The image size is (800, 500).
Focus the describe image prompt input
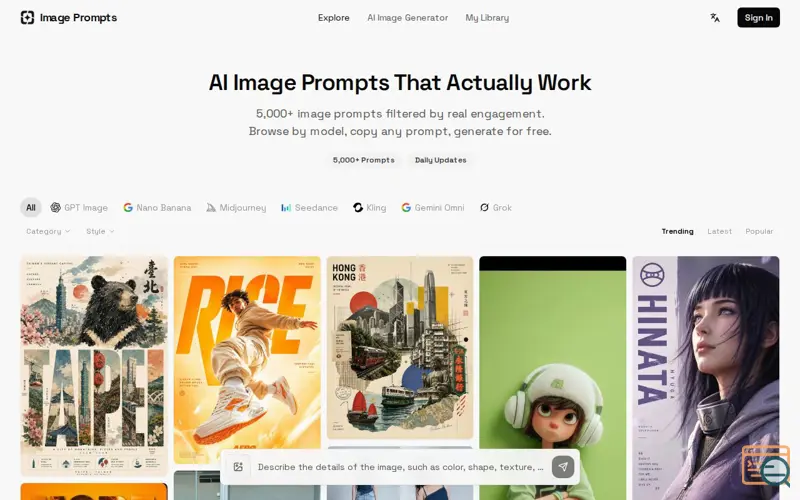[401, 467]
